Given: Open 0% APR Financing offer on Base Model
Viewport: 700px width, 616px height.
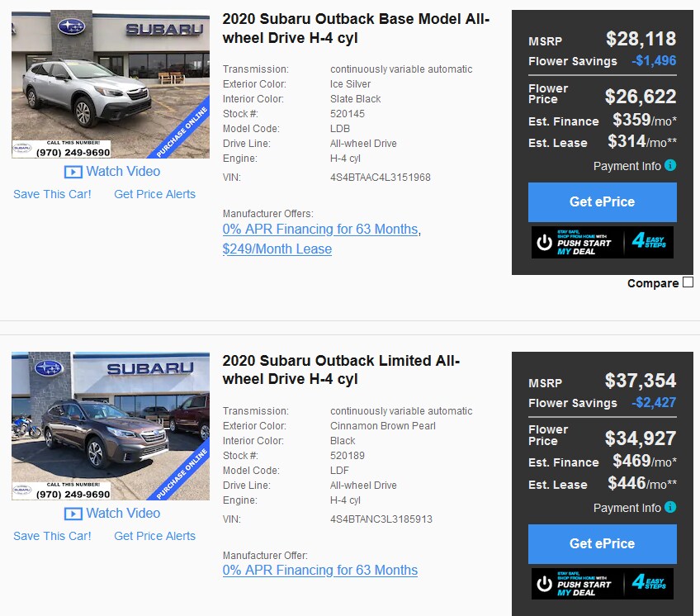Looking at the screenshot, I should click(320, 230).
